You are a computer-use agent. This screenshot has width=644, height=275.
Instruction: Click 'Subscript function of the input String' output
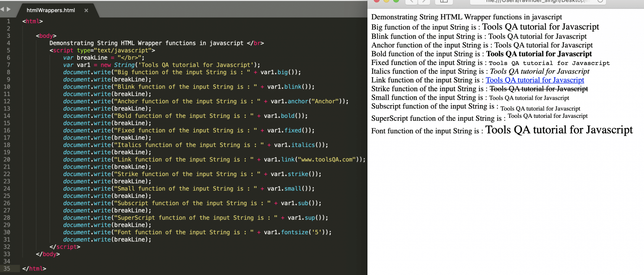click(x=476, y=107)
